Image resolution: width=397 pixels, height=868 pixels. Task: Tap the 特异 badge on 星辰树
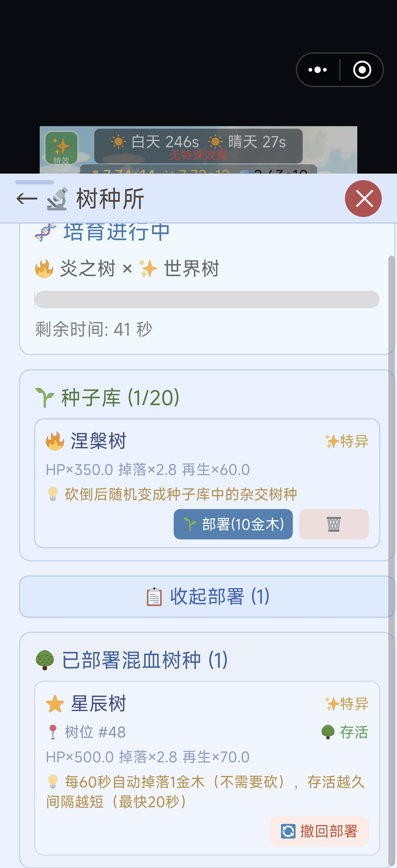pyautogui.click(x=346, y=704)
